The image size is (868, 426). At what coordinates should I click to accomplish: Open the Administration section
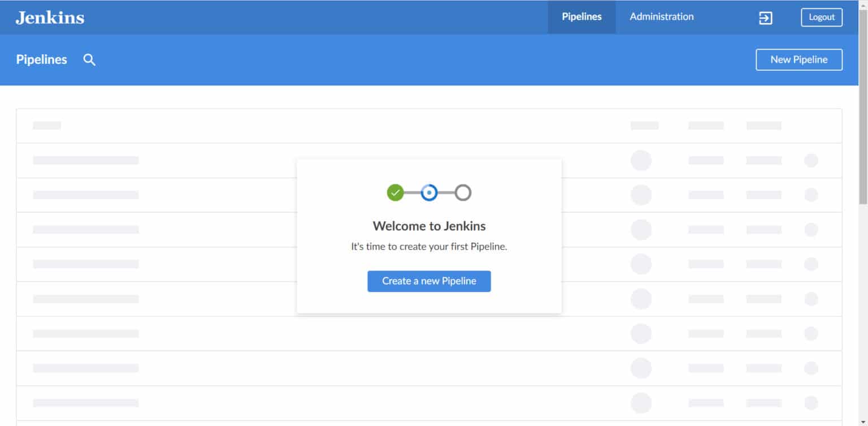(661, 16)
